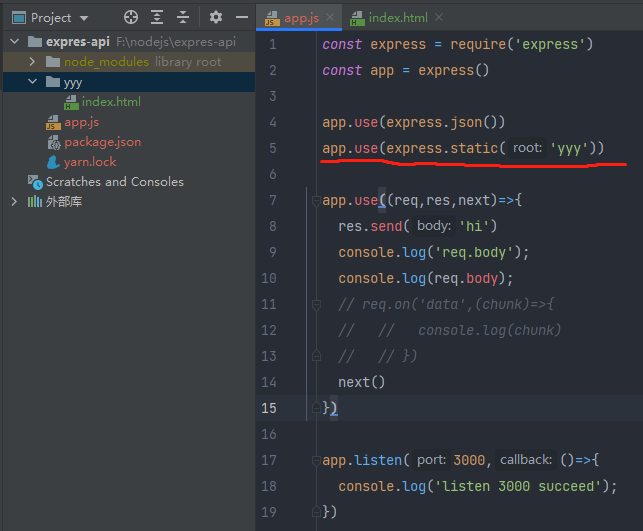Open the Project view dropdown
The image size is (643, 531).
[84, 18]
